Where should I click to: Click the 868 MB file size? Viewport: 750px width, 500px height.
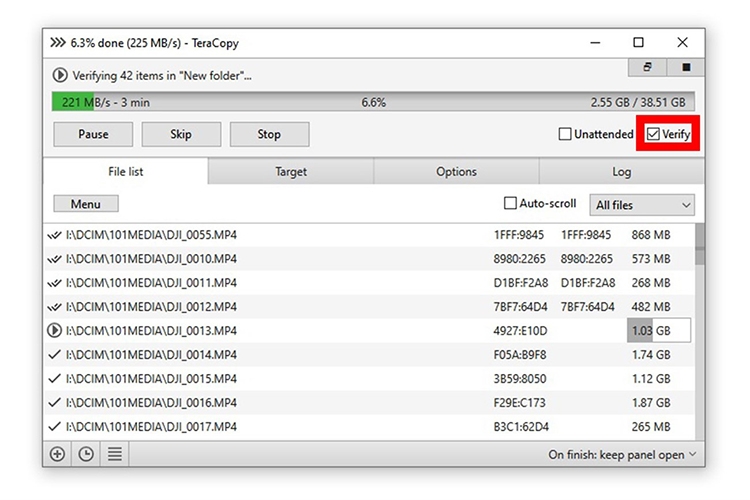[651, 235]
